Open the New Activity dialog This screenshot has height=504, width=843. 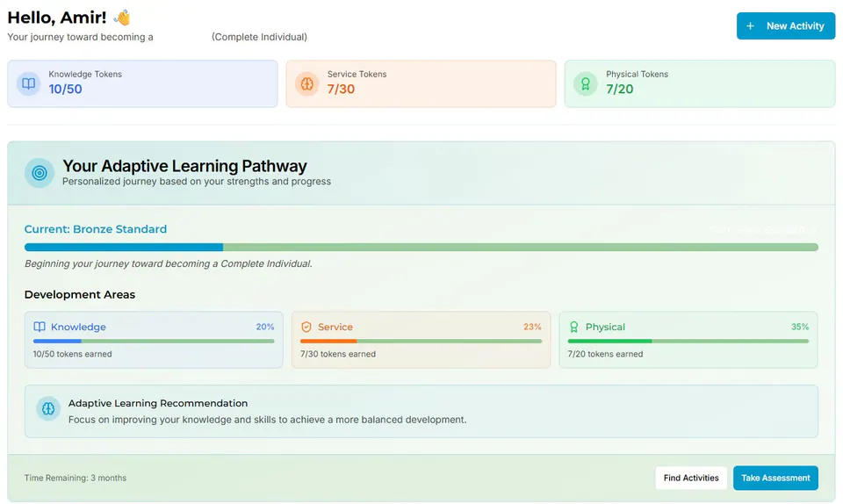[x=785, y=25]
